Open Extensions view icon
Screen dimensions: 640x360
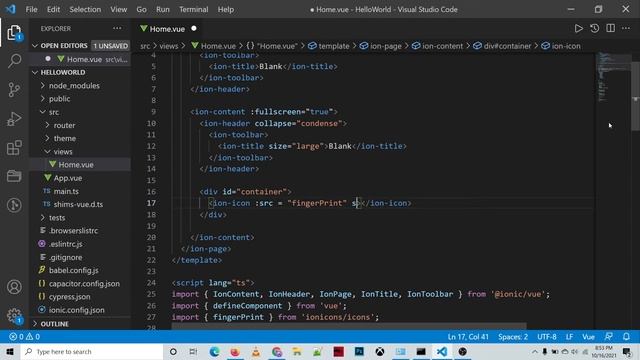[x=14, y=147]
